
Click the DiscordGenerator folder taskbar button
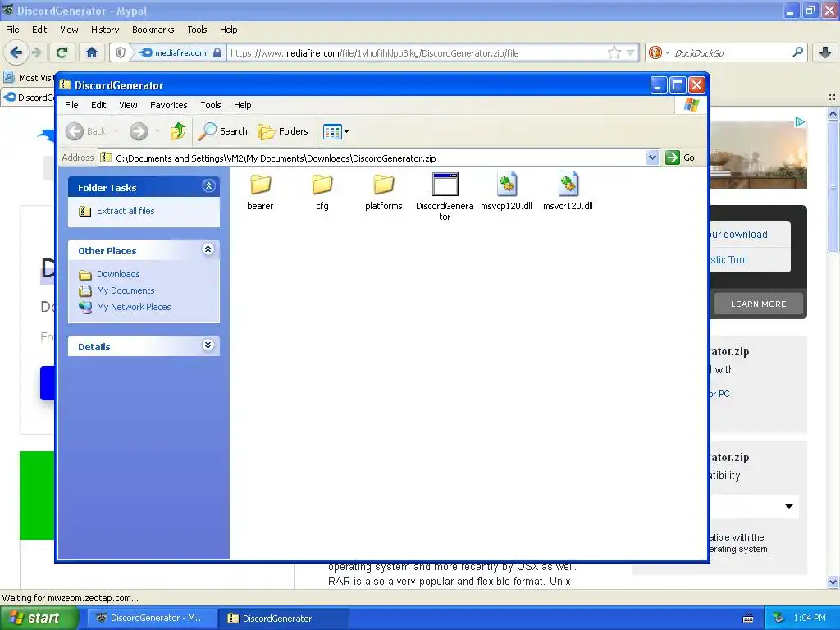point(283,619)
